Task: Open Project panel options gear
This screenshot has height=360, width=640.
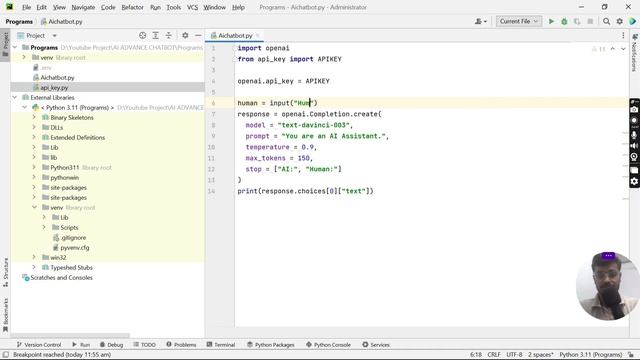Action: 185,36
